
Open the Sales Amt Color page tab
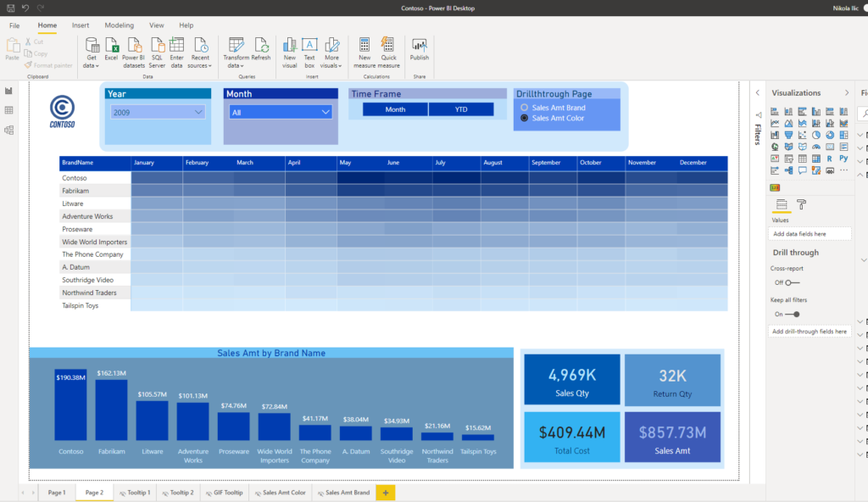(280, 493)
